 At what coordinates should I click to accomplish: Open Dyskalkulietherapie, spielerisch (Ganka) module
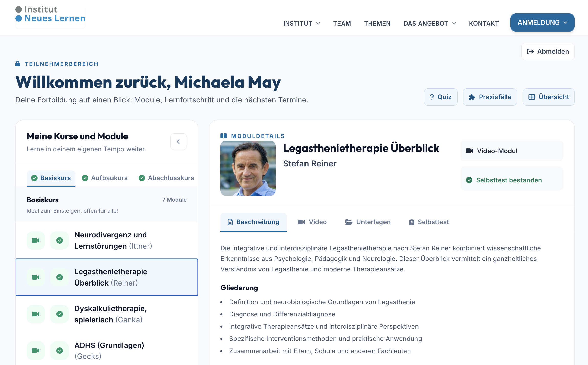point(107,314)
